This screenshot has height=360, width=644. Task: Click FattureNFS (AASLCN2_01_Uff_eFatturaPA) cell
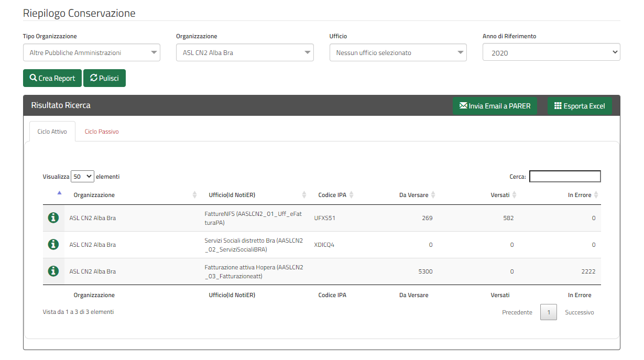point(254,218)
